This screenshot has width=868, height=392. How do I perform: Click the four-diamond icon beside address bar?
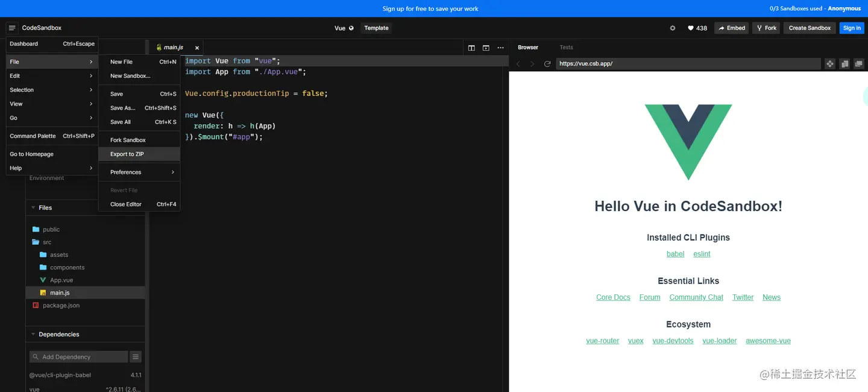pos(830,63)
